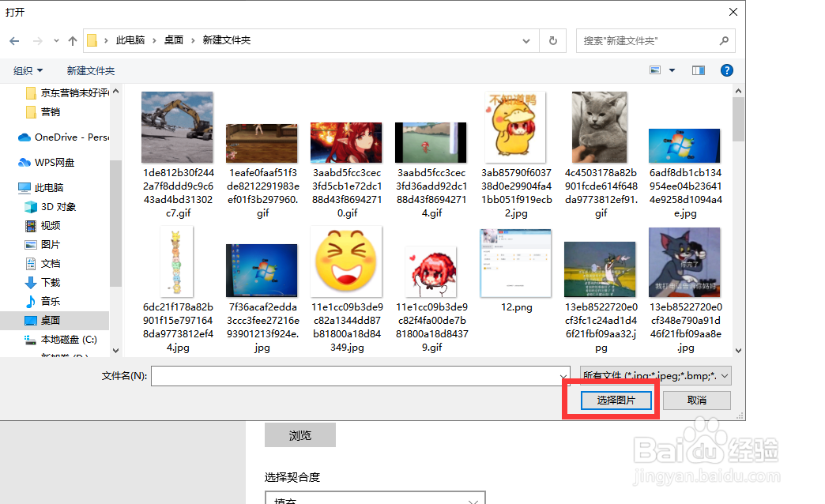Open OneDrive - Personal in sidebar

64,137
